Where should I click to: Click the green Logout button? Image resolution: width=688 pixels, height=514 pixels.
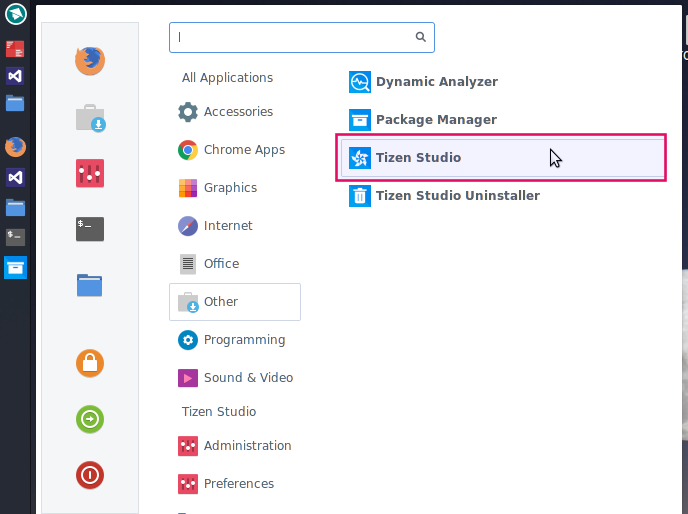tap(90, 419)
